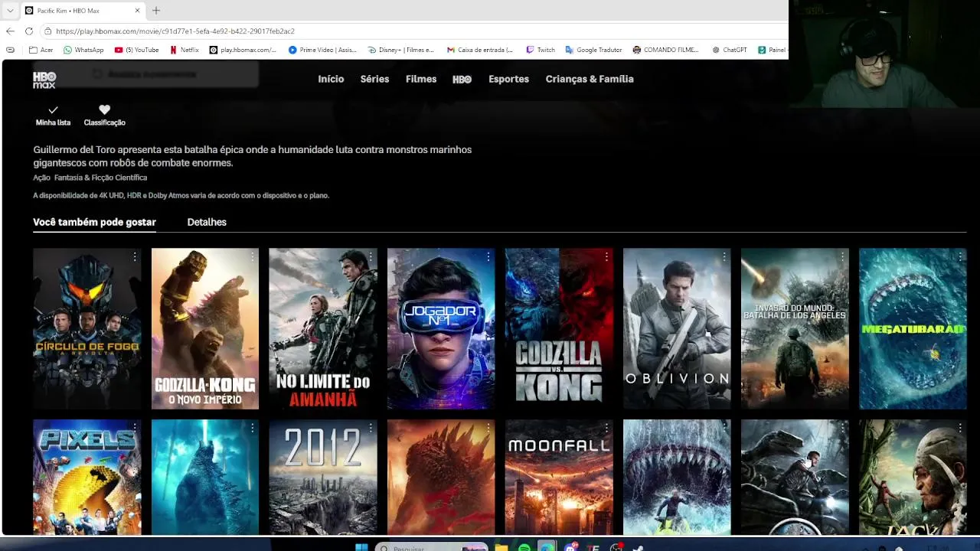Open the Círculo de Fogo A Revolta poster
The height and width of the screenshot is (551, 980).
click(87, 328)
